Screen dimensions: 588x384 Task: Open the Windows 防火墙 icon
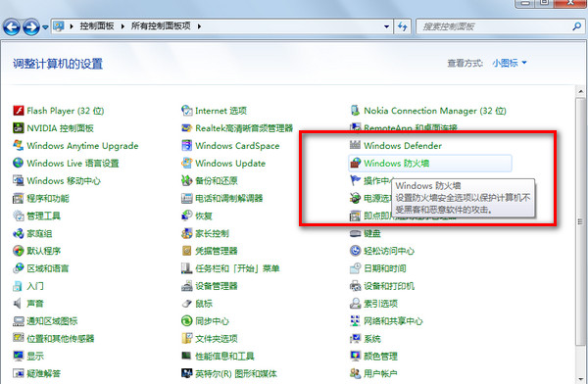tap(355, 164)
